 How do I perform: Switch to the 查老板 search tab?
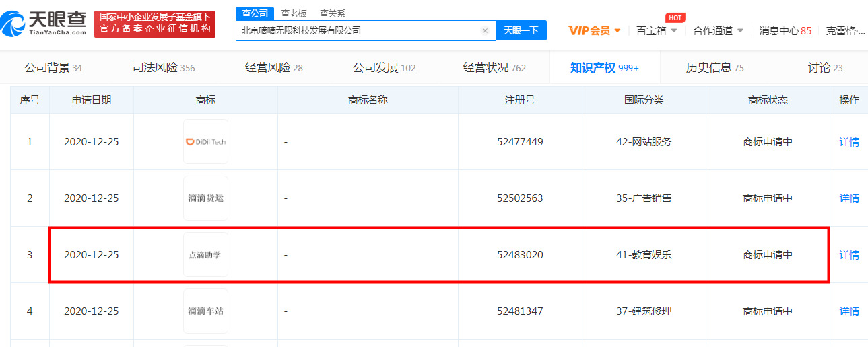[x=293, y=13]
